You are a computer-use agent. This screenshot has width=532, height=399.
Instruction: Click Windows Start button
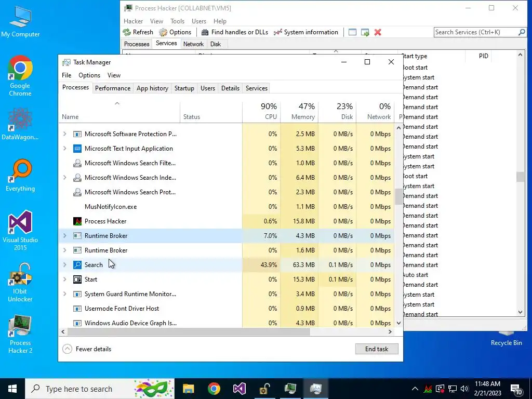pyautogui.click(x=12, y=389)
